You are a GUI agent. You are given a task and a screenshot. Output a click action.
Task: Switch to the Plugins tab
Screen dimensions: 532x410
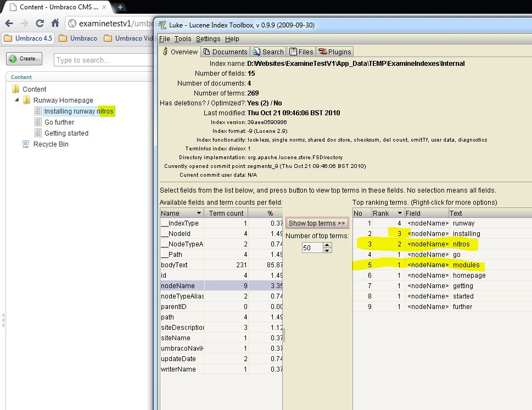click(335, 52)
